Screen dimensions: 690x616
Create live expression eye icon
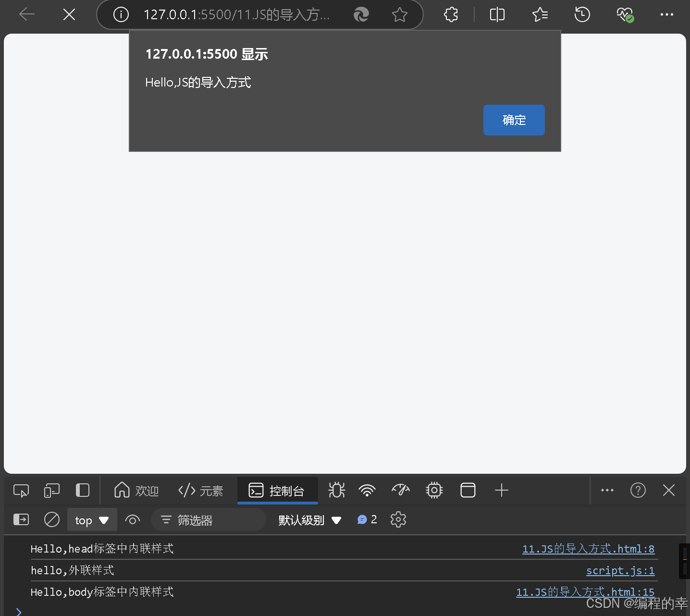[132, 520]
